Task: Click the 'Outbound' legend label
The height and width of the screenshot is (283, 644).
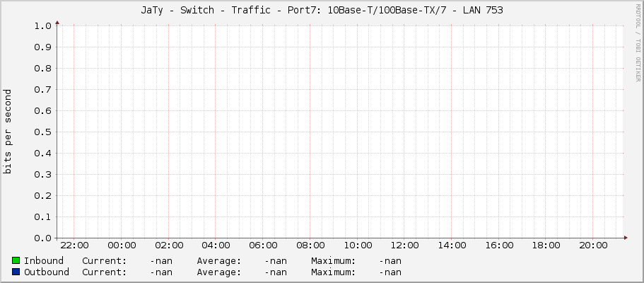Action: coord(47,272)
